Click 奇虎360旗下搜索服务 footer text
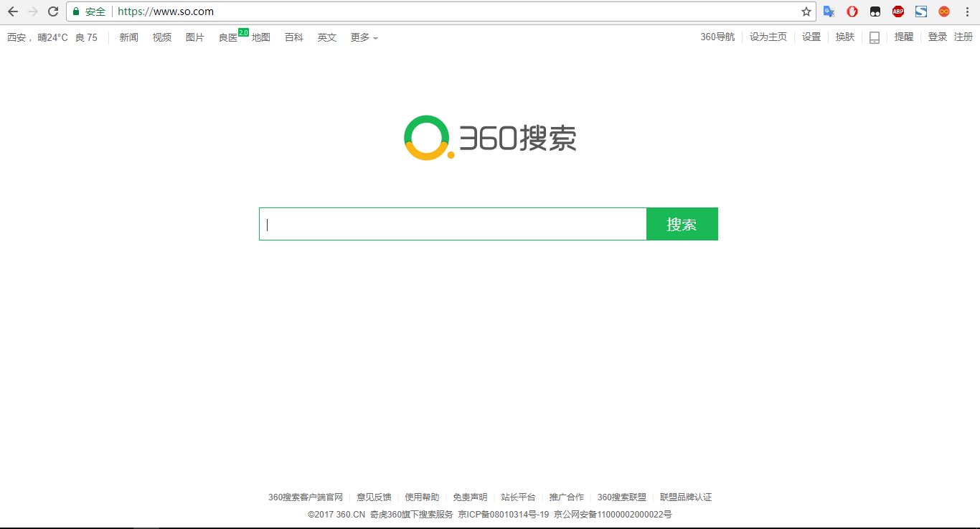The width and height of the screenshot is (980, 529). coord(412,515)
